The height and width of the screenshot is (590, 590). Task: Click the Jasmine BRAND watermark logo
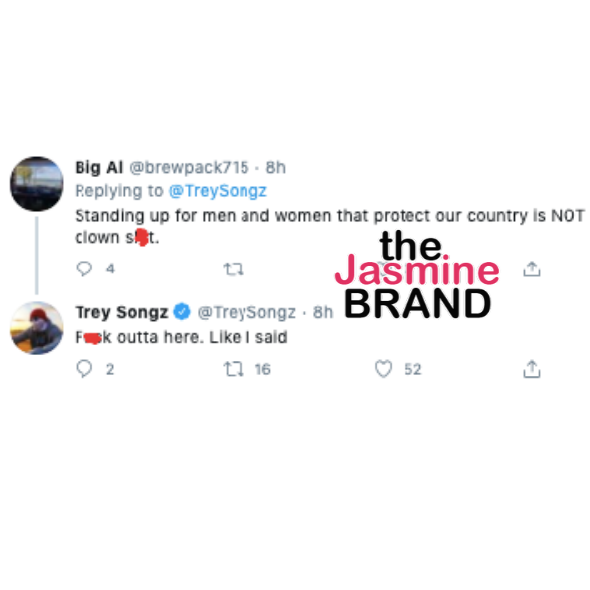pyautogui.click(x=417, y=275)
